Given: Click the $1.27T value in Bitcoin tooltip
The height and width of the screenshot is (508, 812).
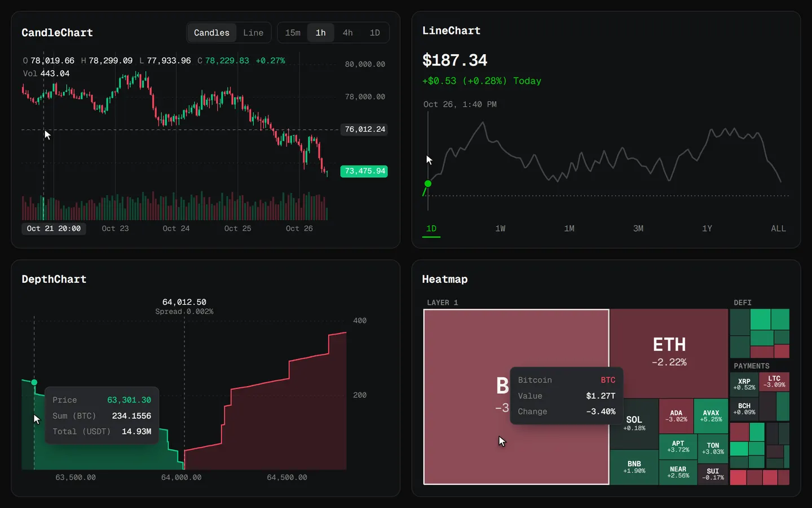Looking at the screenshot, I should (601, 396).
